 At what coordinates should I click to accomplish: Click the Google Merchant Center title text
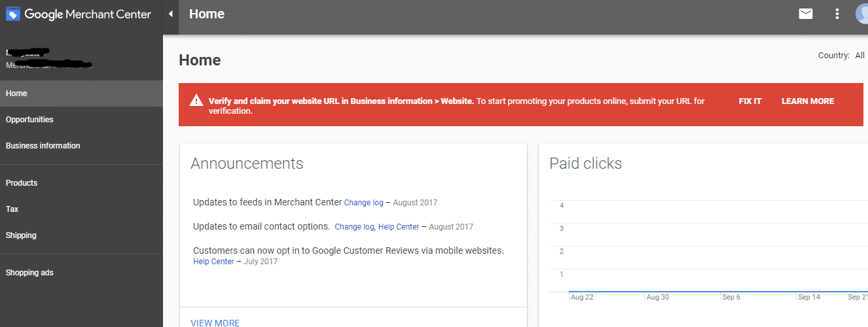tap(88, 14)
